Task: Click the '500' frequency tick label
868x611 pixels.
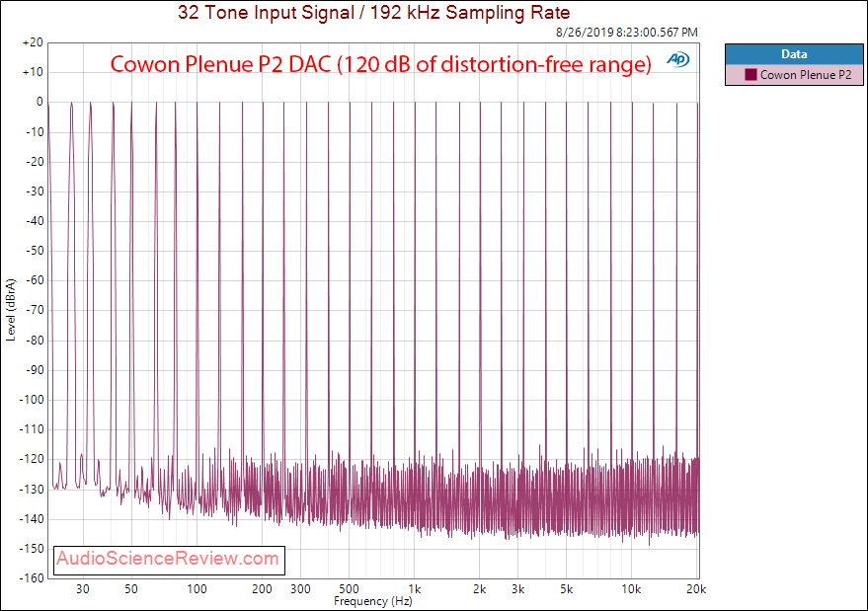Action: point(349,589)
